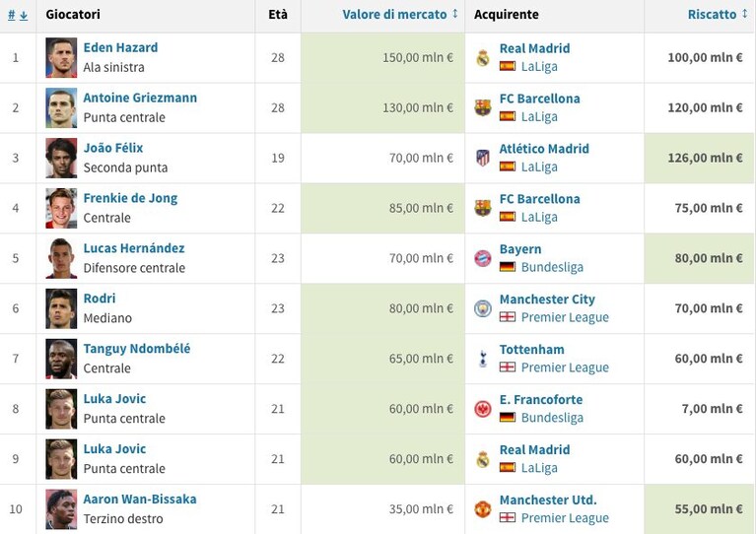Click the E. Francoforte club crest
Viewport: 756px width, 534px height.
[x=483, y=409]
